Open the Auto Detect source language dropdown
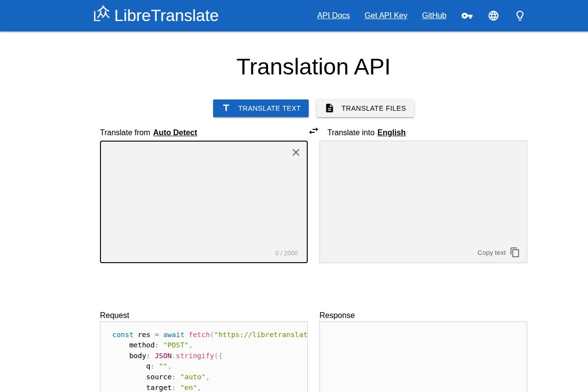This screenshot has height=392, width=588. point(175,132)
